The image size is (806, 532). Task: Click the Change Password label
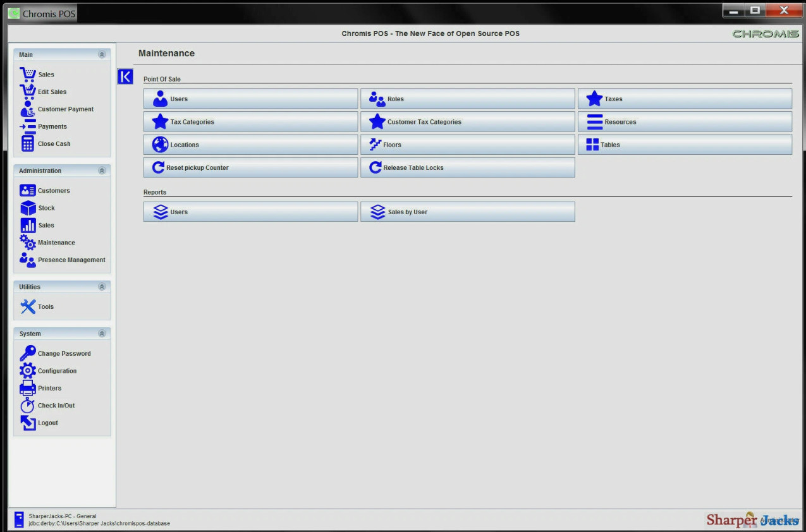(x=64, y=354)
